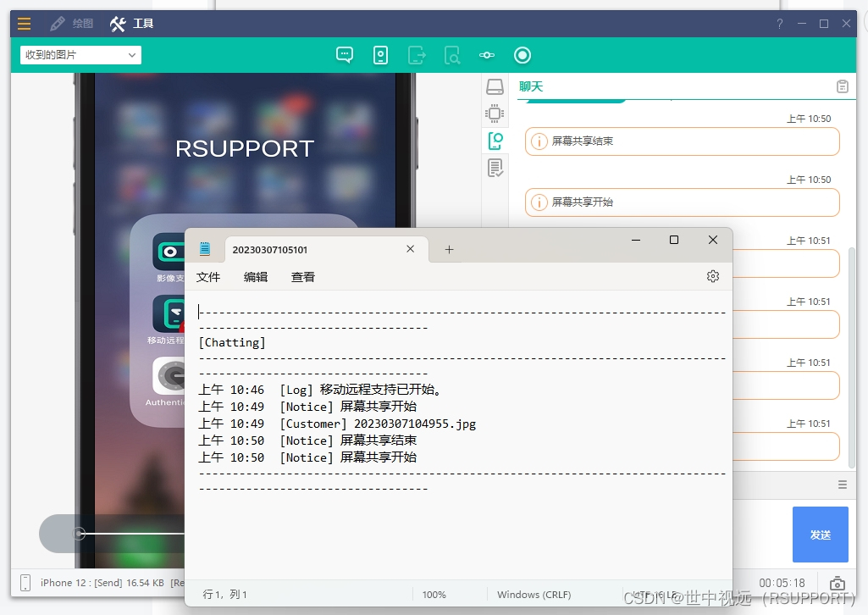
Task: Open the checklist log sidebar icon
Action: coord(495,168)
